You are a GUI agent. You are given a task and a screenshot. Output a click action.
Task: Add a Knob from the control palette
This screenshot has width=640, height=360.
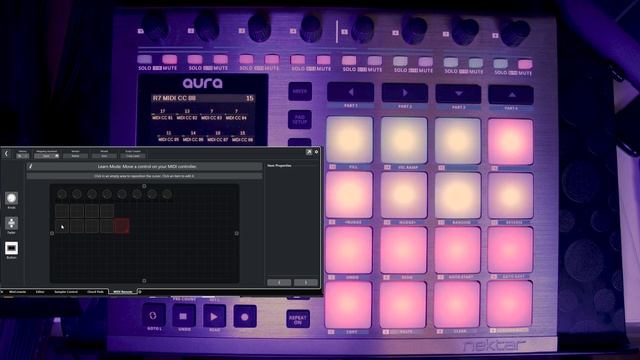point(11,198)
